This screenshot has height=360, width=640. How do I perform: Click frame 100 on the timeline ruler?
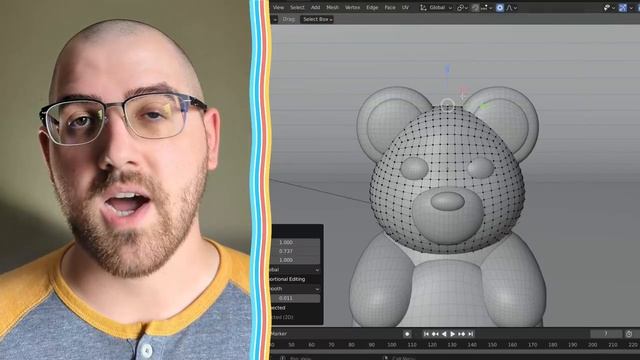(392, 345)
